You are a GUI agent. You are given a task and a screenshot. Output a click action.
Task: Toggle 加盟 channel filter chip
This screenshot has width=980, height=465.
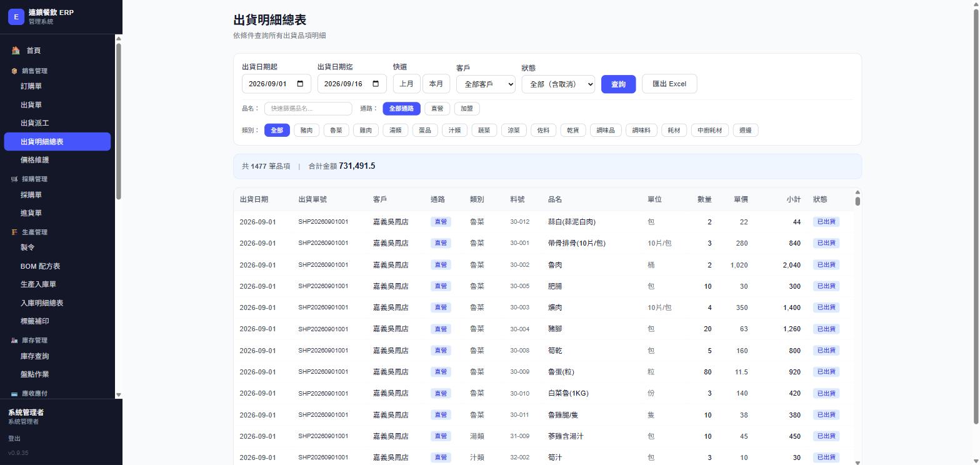click(x=467, y=109)
